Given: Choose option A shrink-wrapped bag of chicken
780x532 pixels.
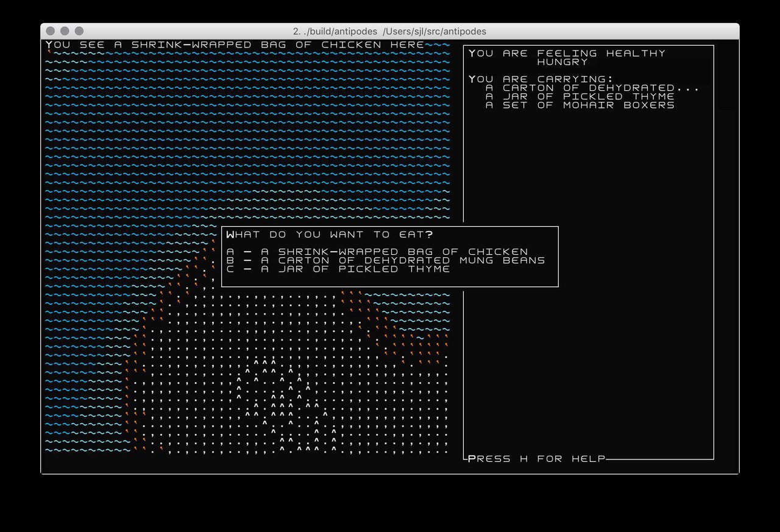Looking at the screenshot, I should [377, 252].
